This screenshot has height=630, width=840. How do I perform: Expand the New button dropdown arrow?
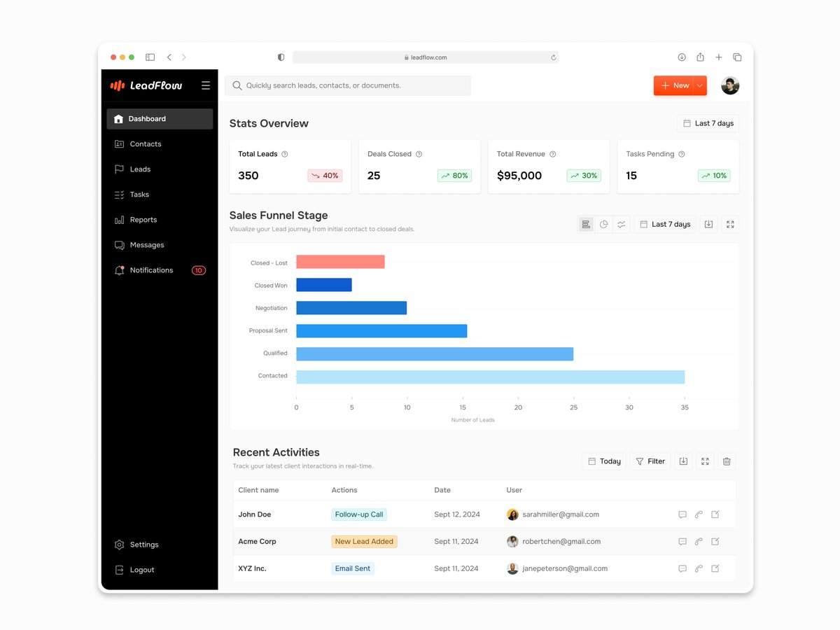point(700,85)
